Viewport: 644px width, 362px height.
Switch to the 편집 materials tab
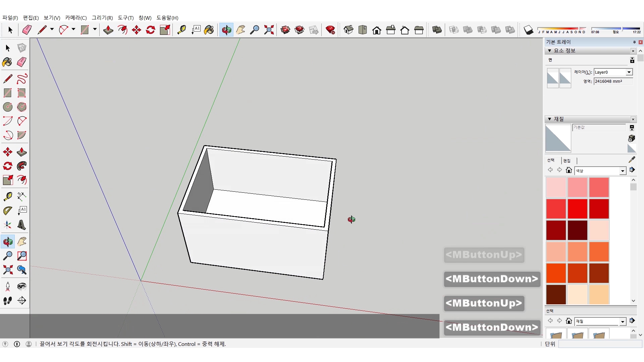[x=567, y=161]
